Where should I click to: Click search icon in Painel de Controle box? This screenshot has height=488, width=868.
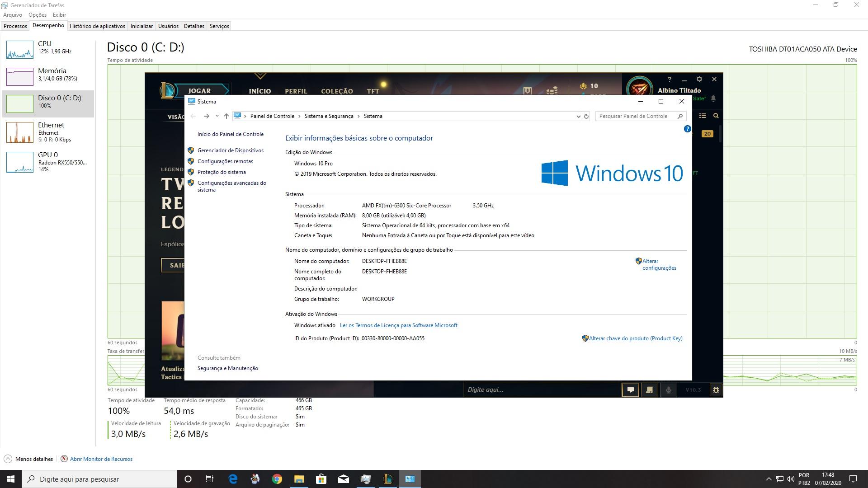[x=680, y=116]
